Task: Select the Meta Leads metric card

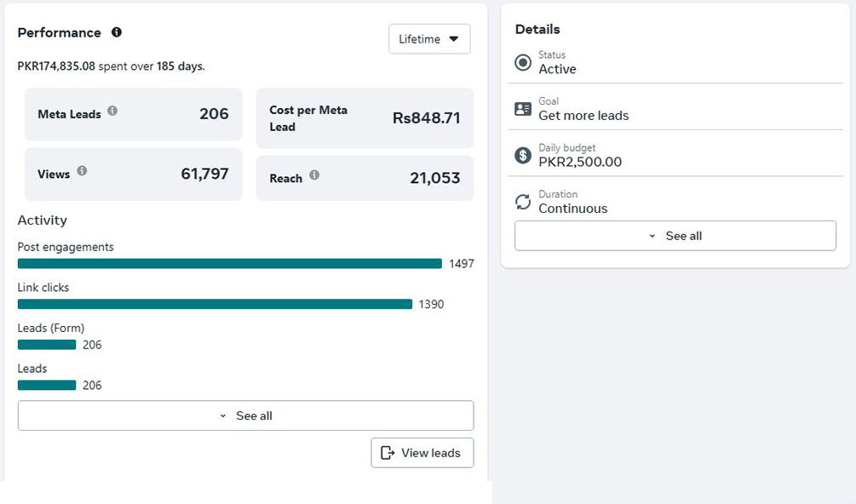Action: (x=133, y=114)
